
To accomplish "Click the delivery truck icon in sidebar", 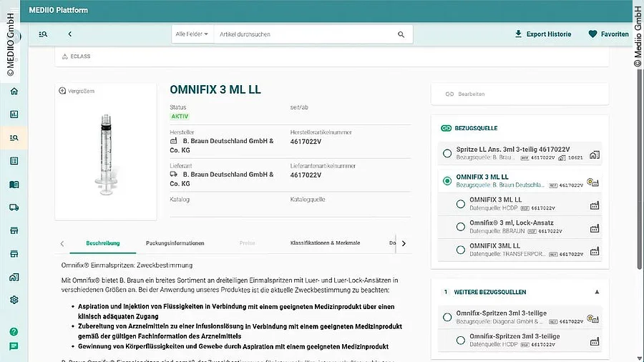I will (x=14, y=207).
